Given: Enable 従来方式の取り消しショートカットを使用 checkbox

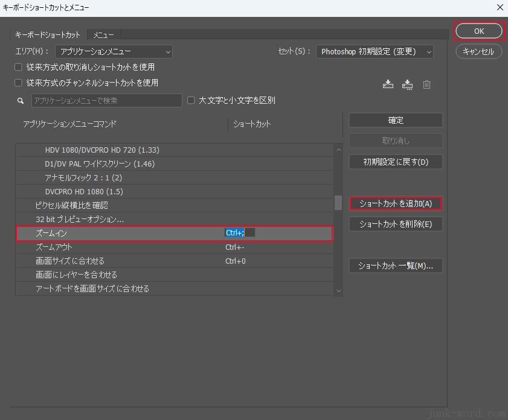Looking at the screenshot, I should tap(19, 67).
